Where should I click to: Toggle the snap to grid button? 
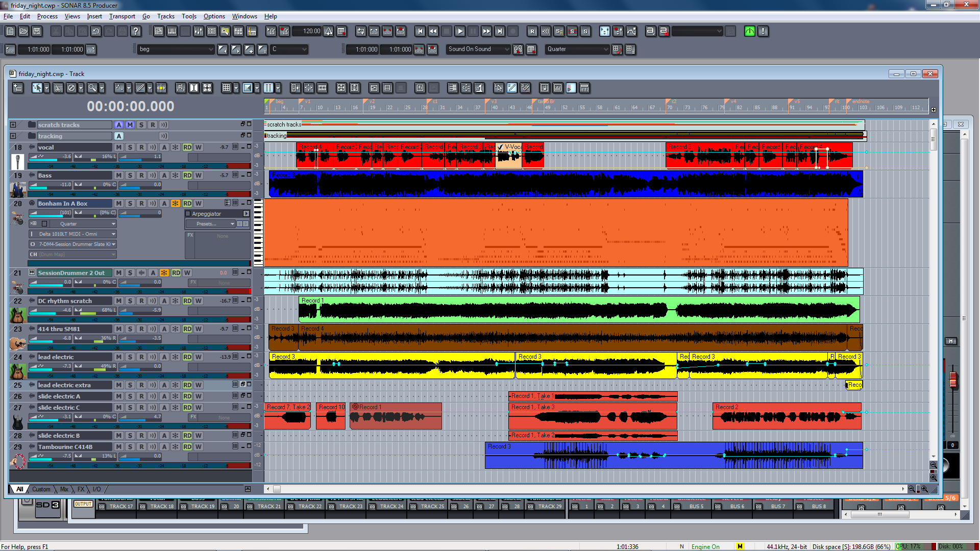point(226,88)
